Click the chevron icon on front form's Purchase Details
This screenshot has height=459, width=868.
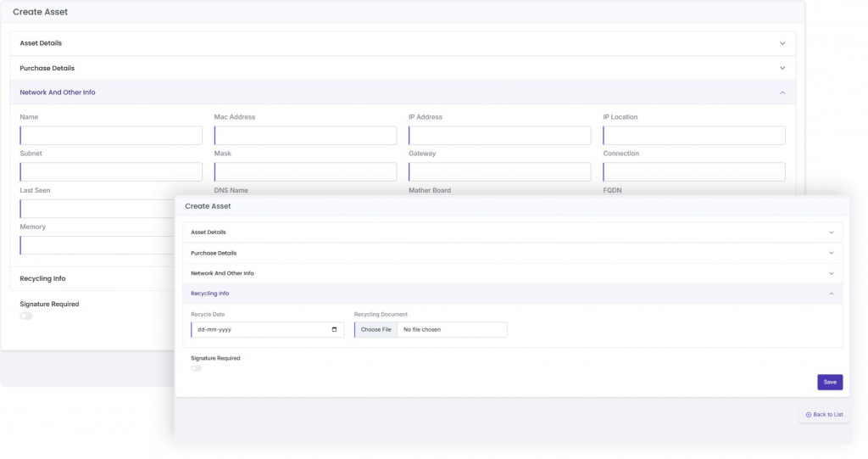tap(831, 253)
